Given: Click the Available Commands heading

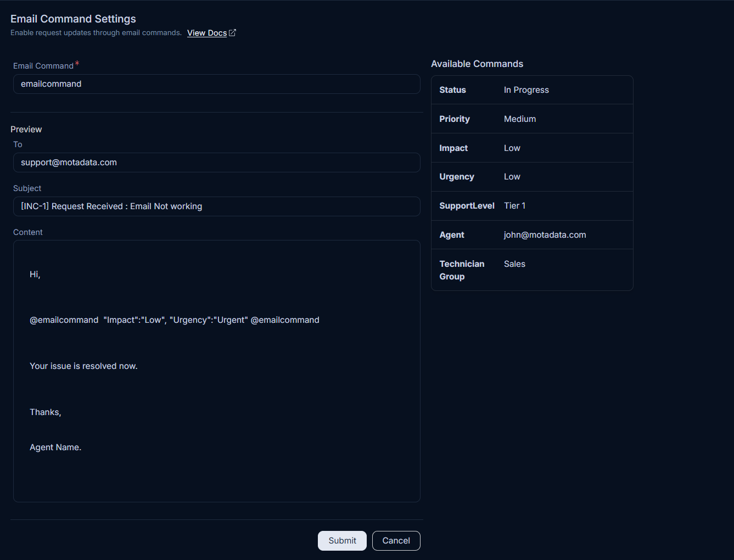Looking at the screenshot, I should pos(477,64).
